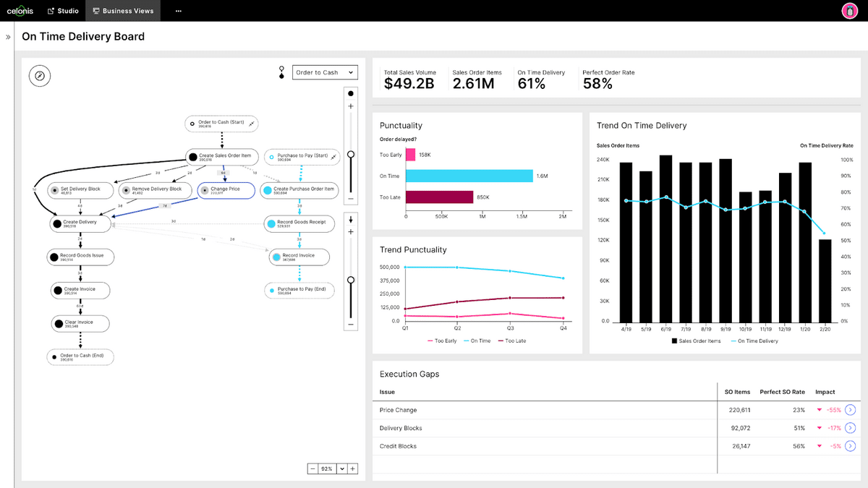The height and width of the screenshot is (488, 868).
Task: Select the Change Price activity node
Action: 226,190
